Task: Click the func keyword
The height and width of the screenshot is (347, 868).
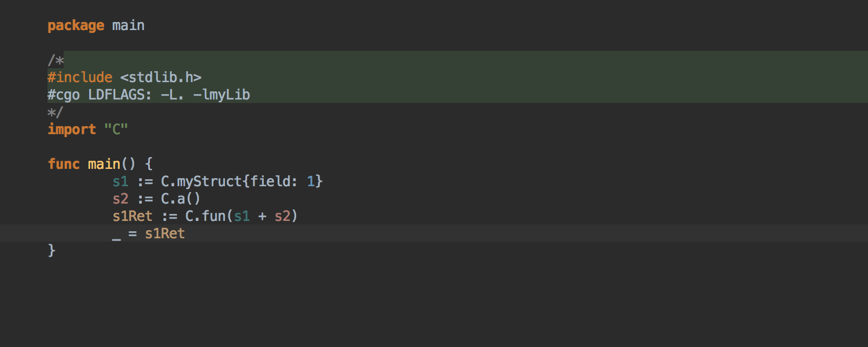Action: [64, 164]
